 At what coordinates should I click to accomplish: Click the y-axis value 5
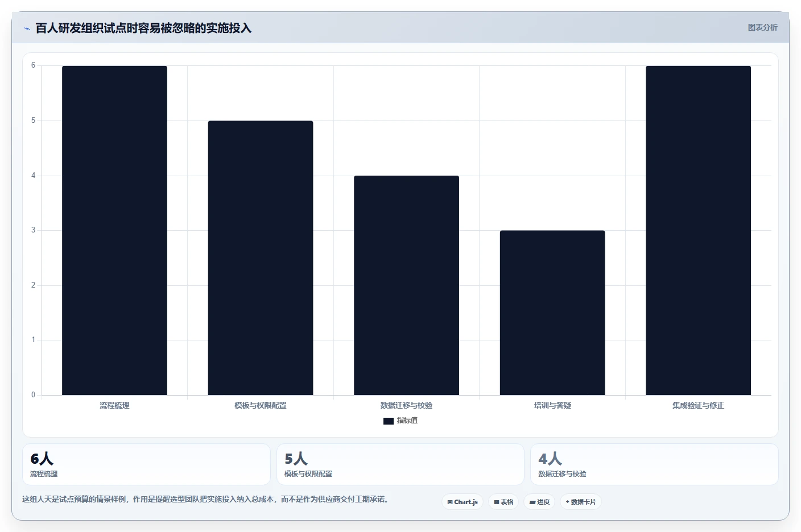tap(33, 120)
